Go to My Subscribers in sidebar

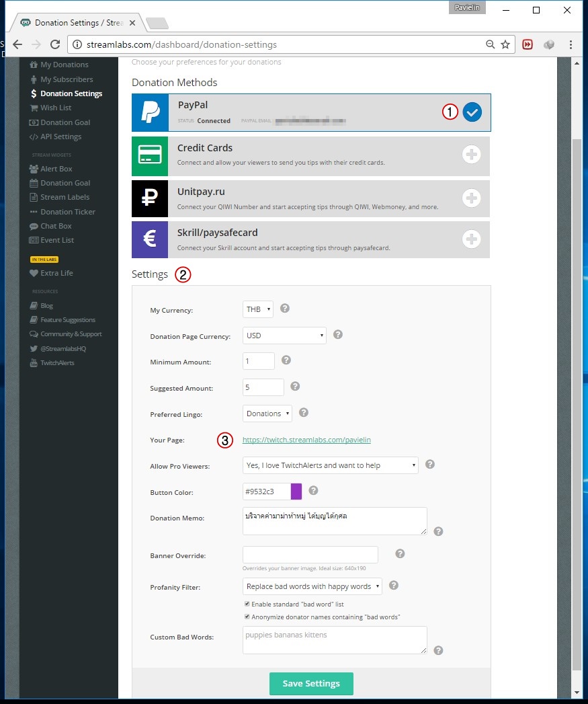(x=62, y=79)
